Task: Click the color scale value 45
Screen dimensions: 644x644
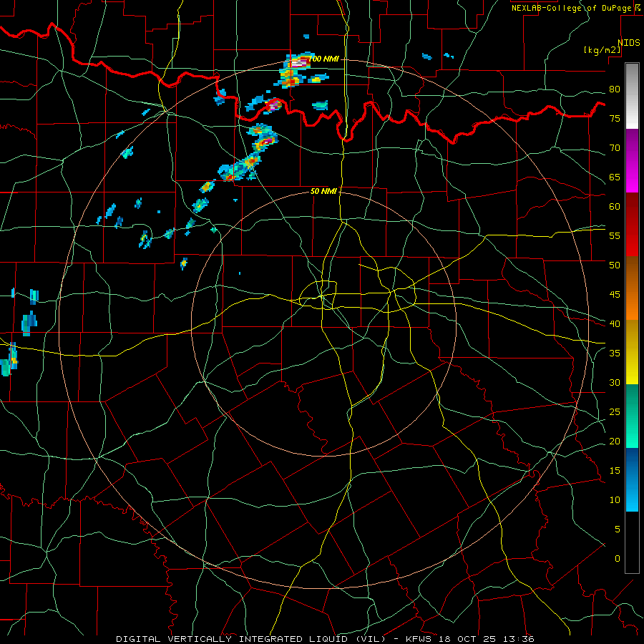Action: 615,295
